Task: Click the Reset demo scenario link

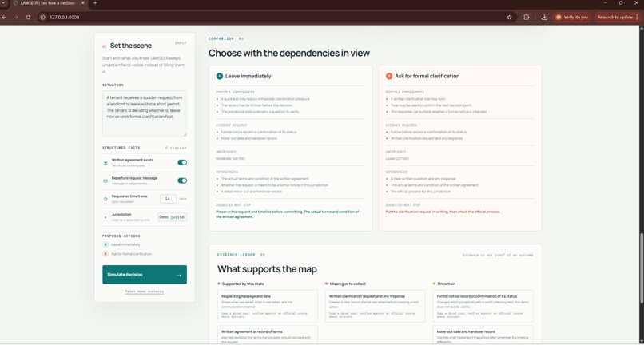Action: coord(145,291)
